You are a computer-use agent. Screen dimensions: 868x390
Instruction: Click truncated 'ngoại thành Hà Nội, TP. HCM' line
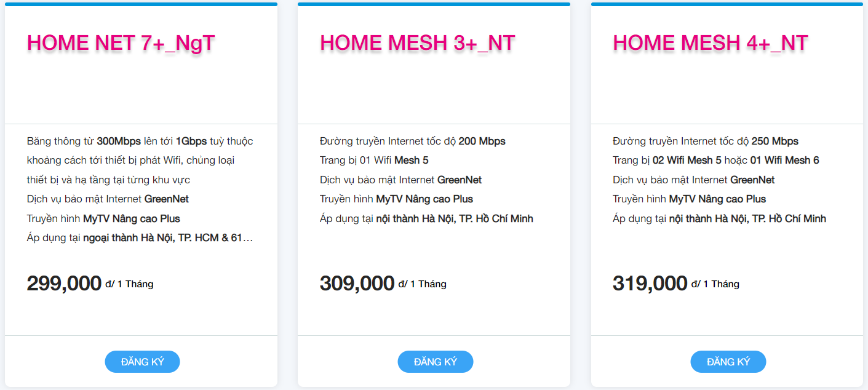coord(140,238)
